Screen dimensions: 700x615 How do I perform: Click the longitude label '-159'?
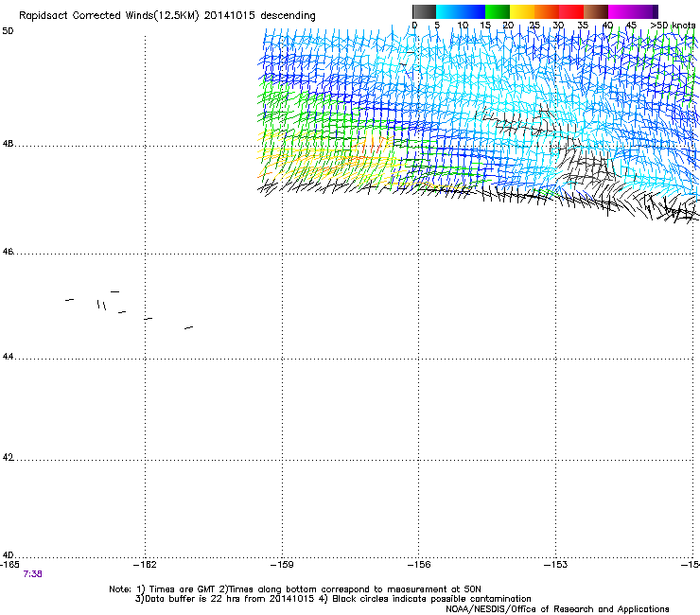(x=282, y=565)
